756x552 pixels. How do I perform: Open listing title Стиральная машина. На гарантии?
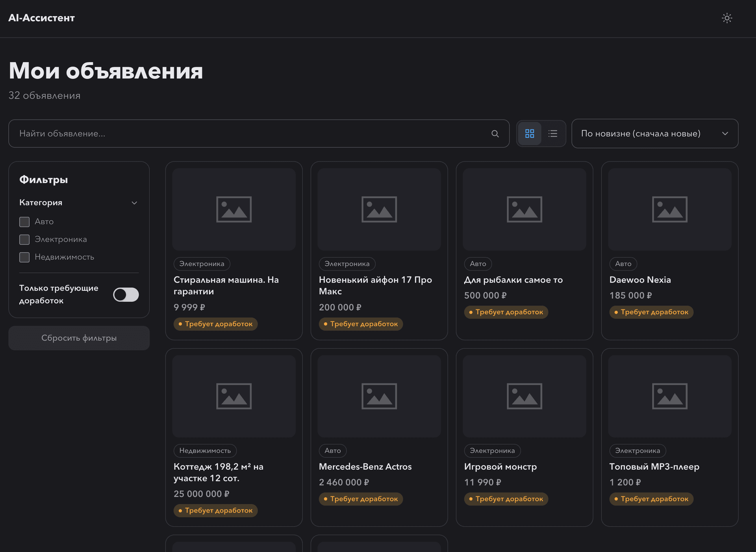tap(226, 286)
